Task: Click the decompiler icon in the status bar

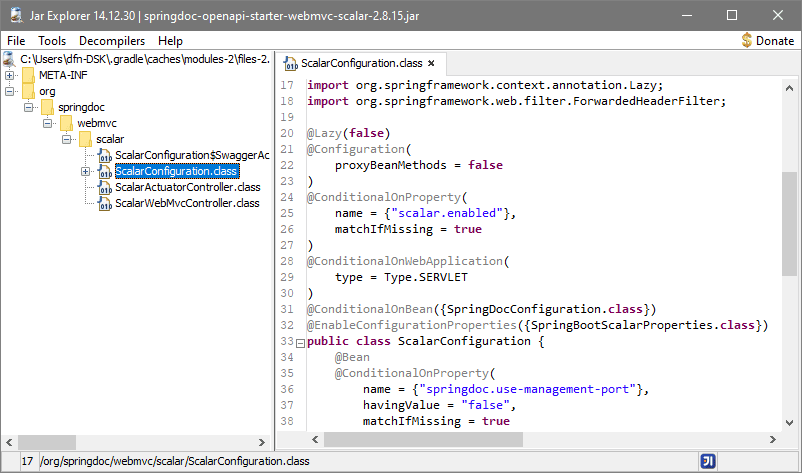Action: (x=708, y=462)
